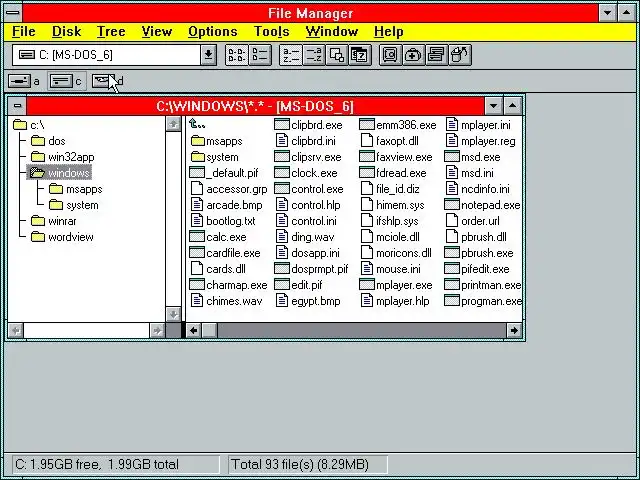This screenshot has width=640, height=480.
Task: Click tree pane scroll up arrow
Action: click(x=173, y=124)
